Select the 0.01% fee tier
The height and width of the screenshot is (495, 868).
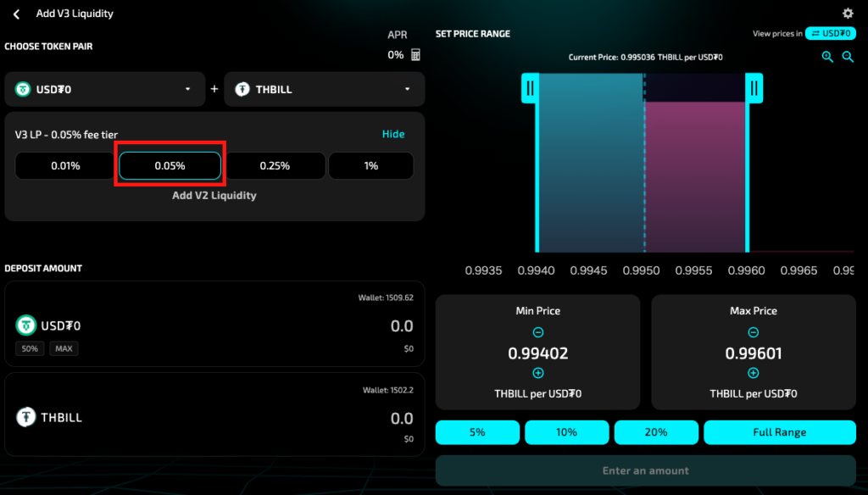(65, 166)
